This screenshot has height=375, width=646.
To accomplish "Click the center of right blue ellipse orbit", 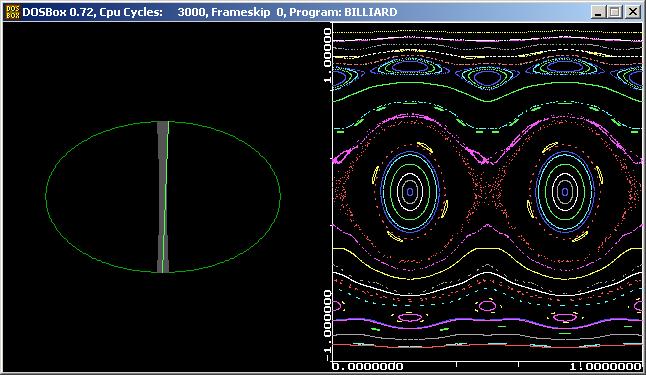I will pyautogui.click(x=565, y=192).
